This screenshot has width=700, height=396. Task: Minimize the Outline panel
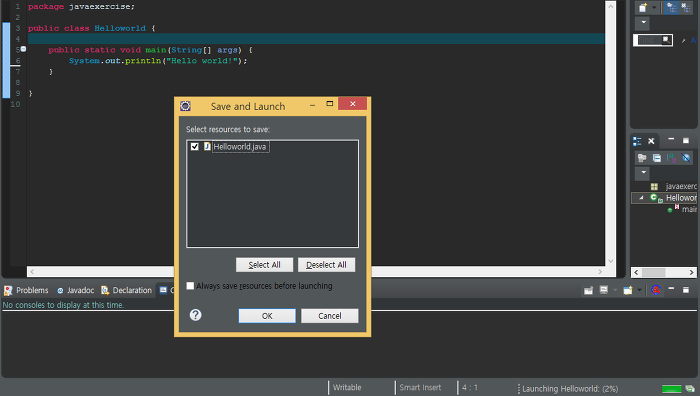[x=671, y=140]
